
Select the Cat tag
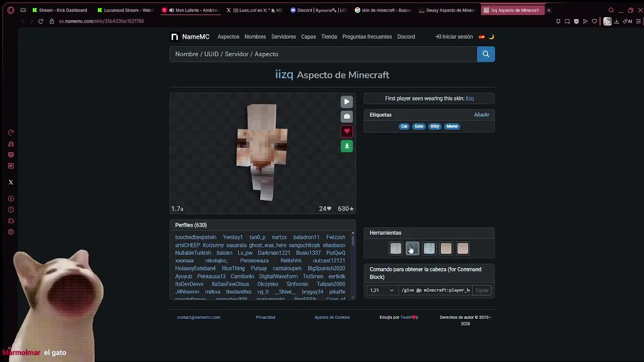[404, 126]
